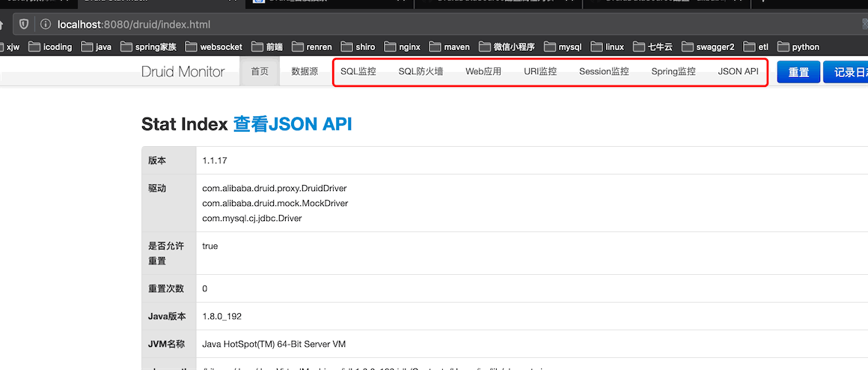The height and width of the screenshot is (370, 868).
Task: Open the 微信小程序 bookmark folder
Action: point(507,47)
